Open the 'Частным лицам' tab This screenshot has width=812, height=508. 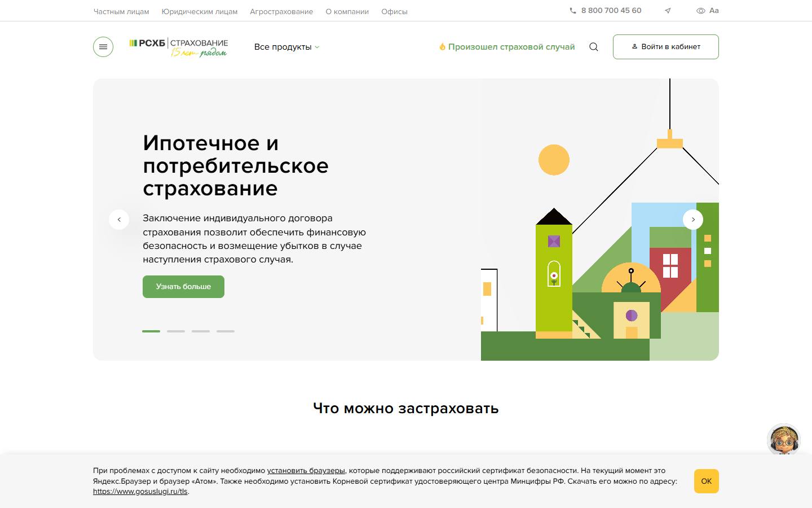tap(121, 11)
